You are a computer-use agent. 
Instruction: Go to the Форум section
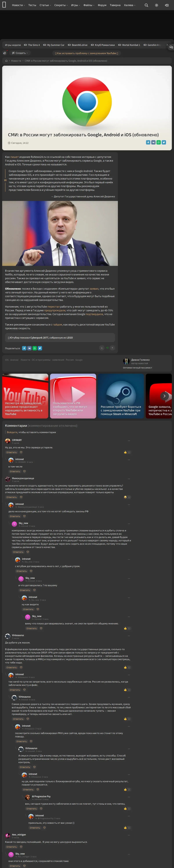click(102, 5)
